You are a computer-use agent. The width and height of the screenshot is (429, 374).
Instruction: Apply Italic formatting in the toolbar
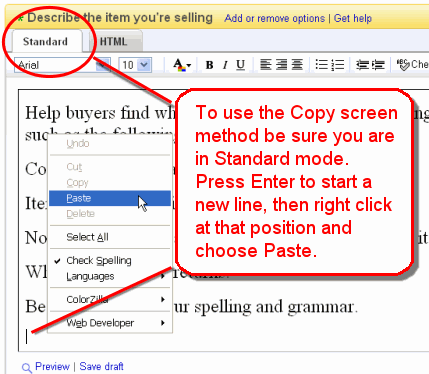[226, 65]
